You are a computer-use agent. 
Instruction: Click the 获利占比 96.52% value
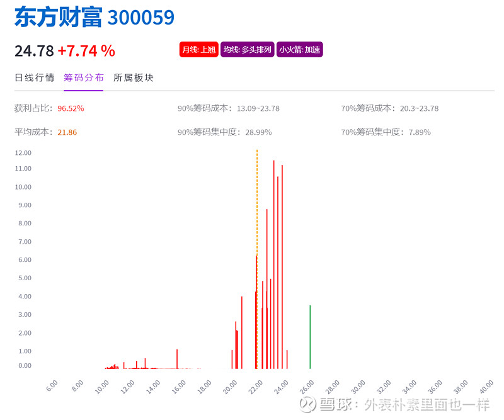[71, 108]
